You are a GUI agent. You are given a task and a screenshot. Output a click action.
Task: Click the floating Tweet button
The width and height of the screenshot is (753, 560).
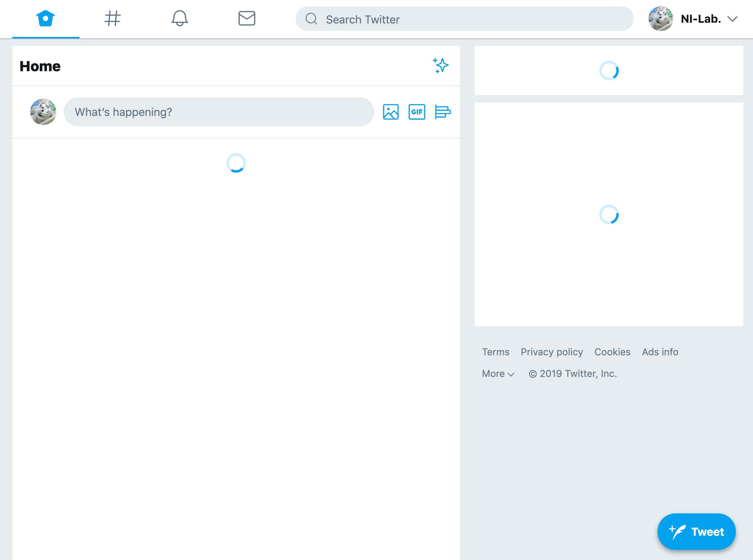click(696, 531)
